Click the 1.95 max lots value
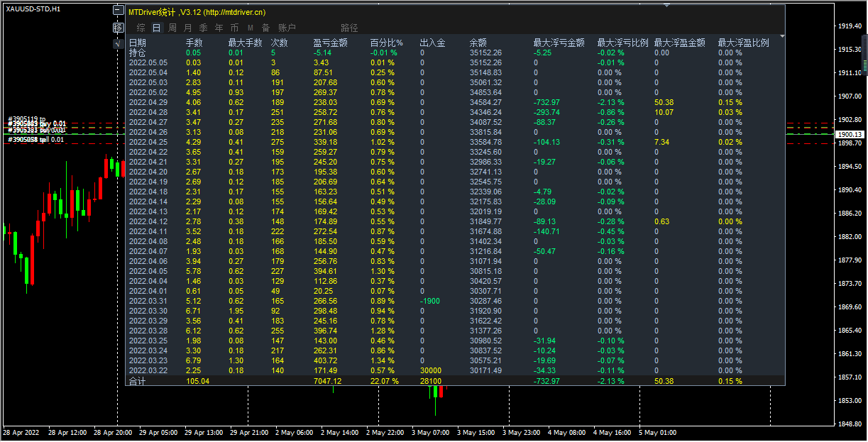Screen dimensions: 868x442 point(236,311)
